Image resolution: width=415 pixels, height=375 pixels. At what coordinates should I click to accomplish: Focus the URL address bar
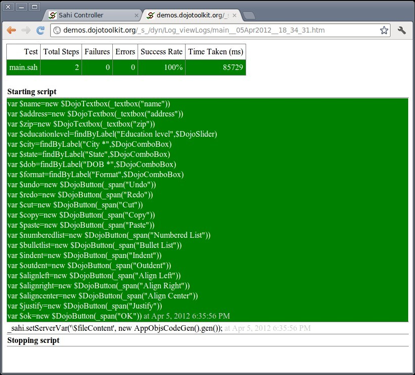tap(220, 30)
